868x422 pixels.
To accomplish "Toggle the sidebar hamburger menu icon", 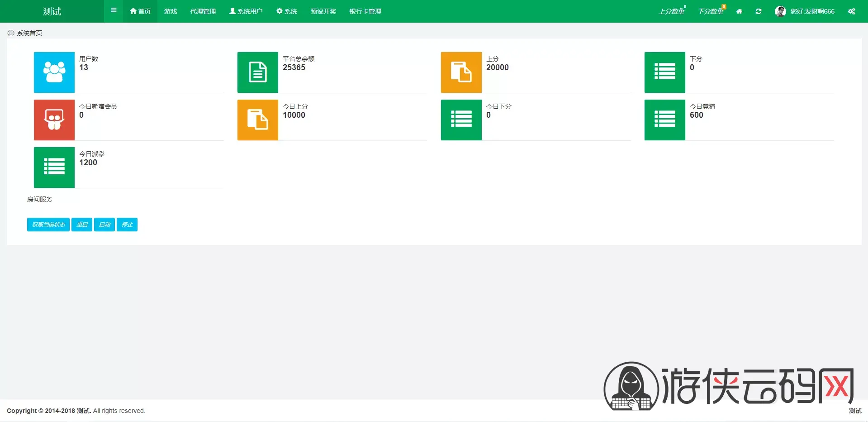I will tap(114, 10).
